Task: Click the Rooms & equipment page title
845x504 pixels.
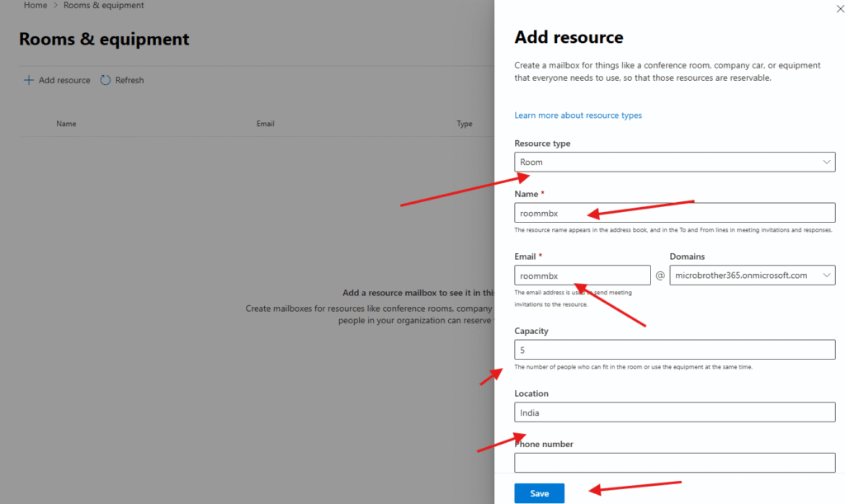Action: click(x=104, y=40)
